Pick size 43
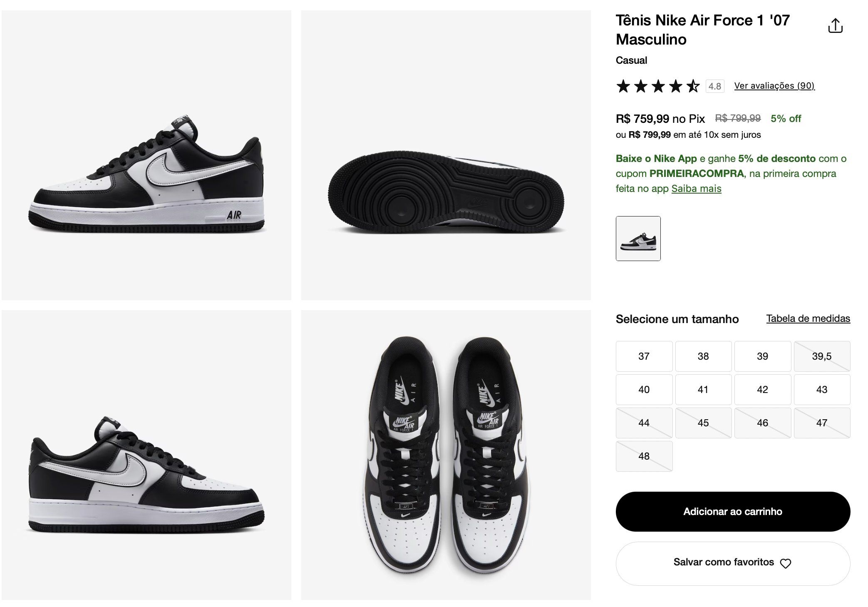The width and height of the screenshot is (868, 607). [822, 390]
